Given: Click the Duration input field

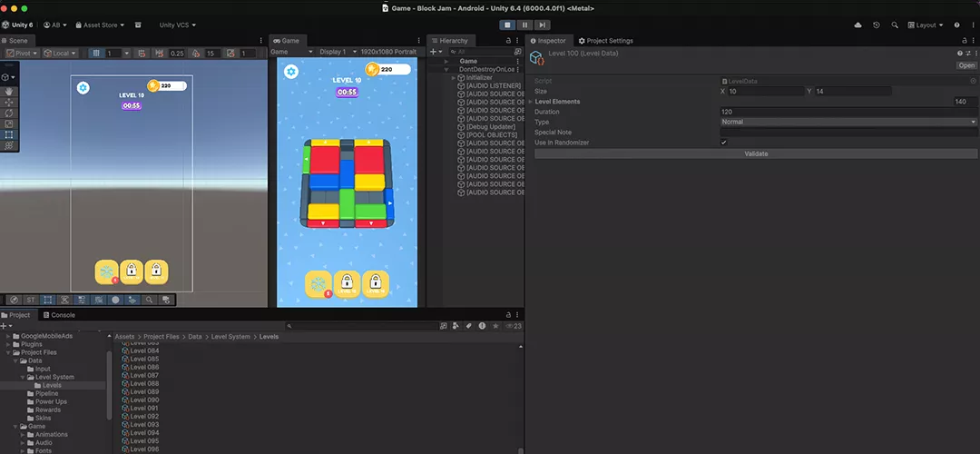Looking at the screenshot, I should (848, 112).
